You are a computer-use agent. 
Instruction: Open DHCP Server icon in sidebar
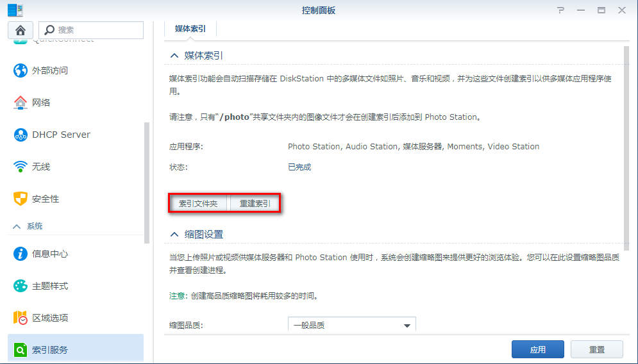(x=21, y=135)
